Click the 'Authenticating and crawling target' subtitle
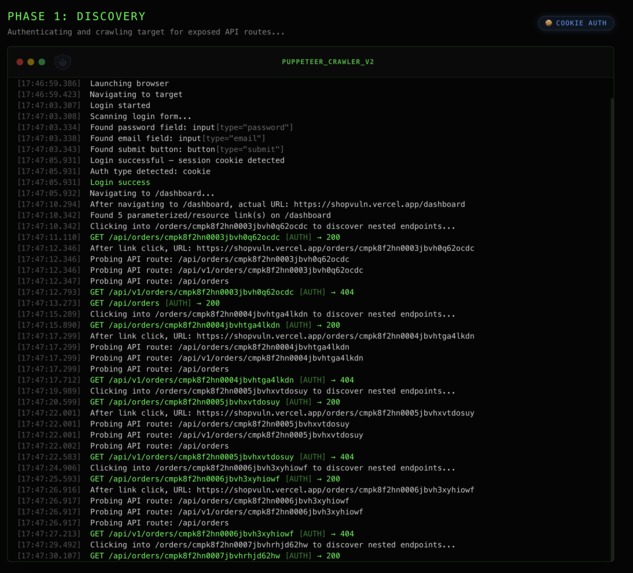The width and height of the screenshot is (633, 573). [146, 32]
